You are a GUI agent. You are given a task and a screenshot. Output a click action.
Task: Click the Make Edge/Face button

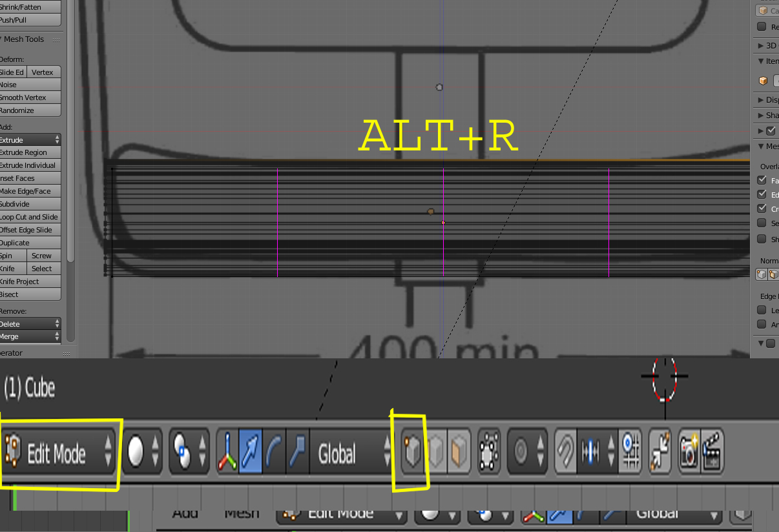[x=30, y=191]
